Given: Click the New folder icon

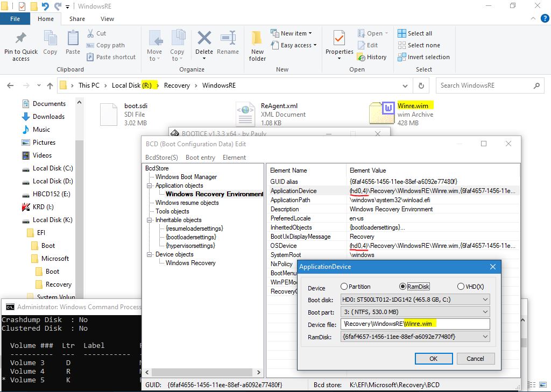Looking at the screenshot, I should (x=257, y=39).
